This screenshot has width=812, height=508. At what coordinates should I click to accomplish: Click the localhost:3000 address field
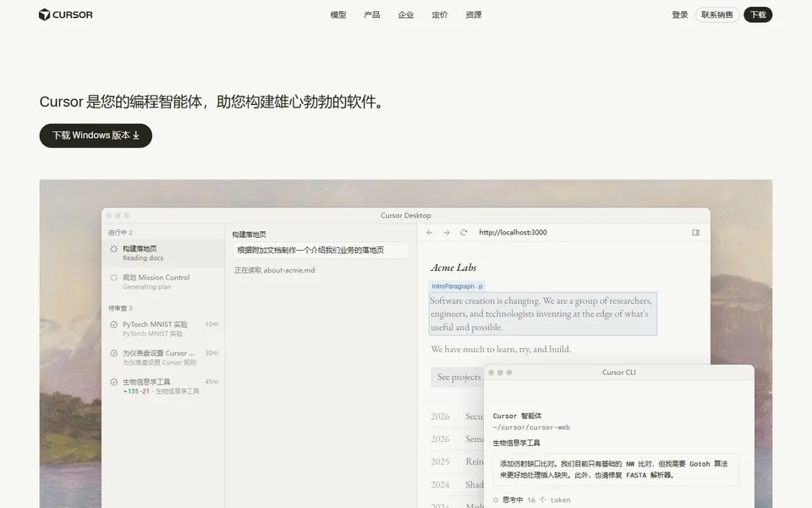coord(513,233)
